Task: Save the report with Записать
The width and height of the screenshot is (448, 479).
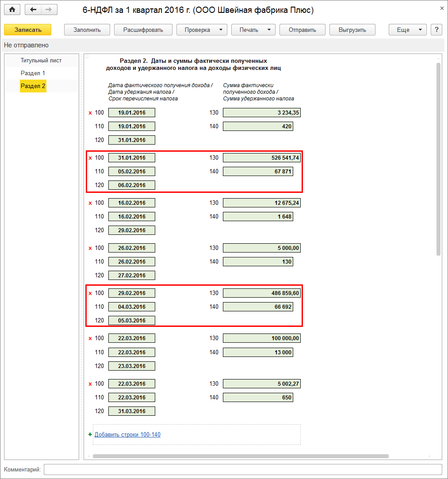Action: [x=28, y=30]
